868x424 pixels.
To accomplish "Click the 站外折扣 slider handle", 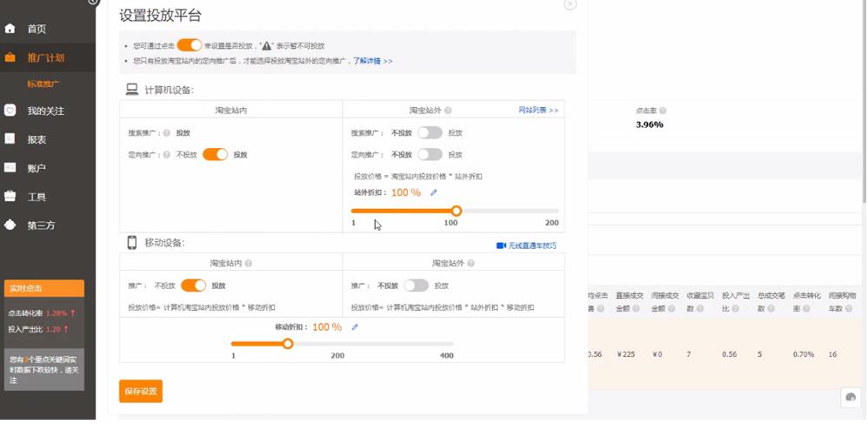I will pos(456,211).
